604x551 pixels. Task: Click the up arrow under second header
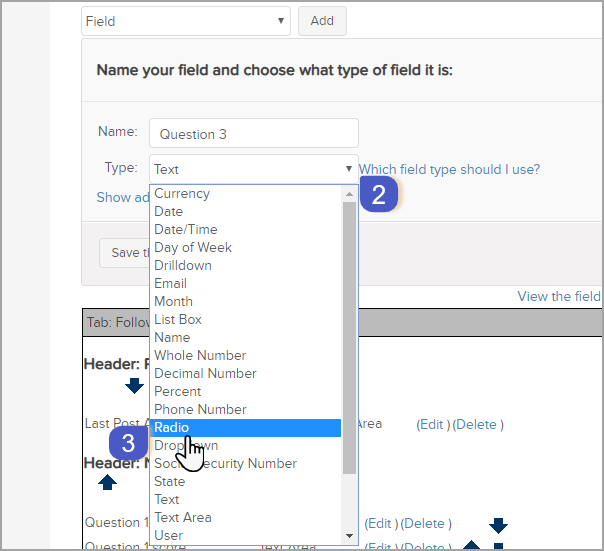(108, 482)
